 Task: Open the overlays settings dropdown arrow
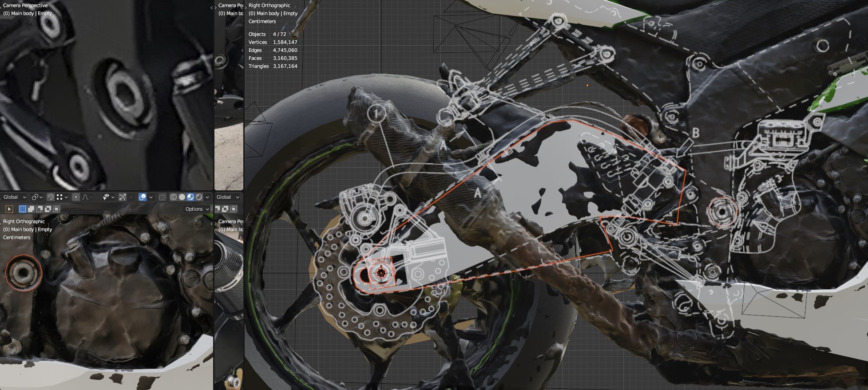(x=151, y=197)
